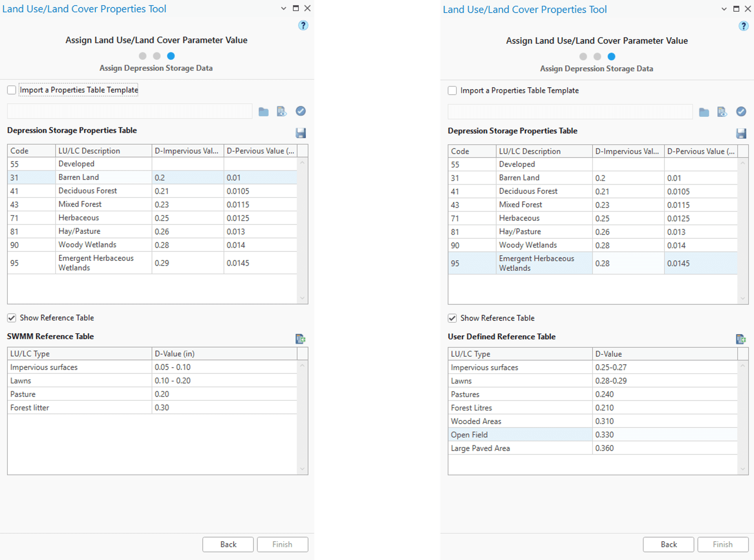This screenshot has width=754, height=560.
Task: Toggle Show Reference Table in right panel
Action: click(x=452, y=318)
